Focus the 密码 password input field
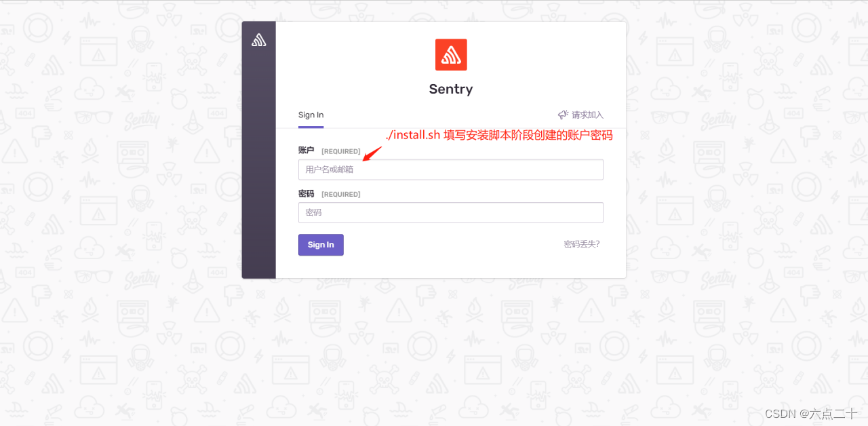The height and width of the screenshot is (426, 868). click(x=451, y=212)
